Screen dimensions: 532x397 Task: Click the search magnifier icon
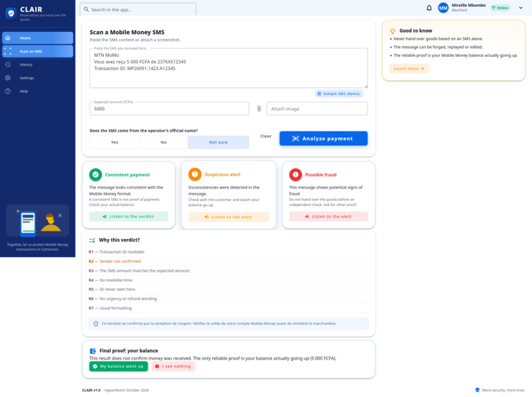click(x=86, y=10)
